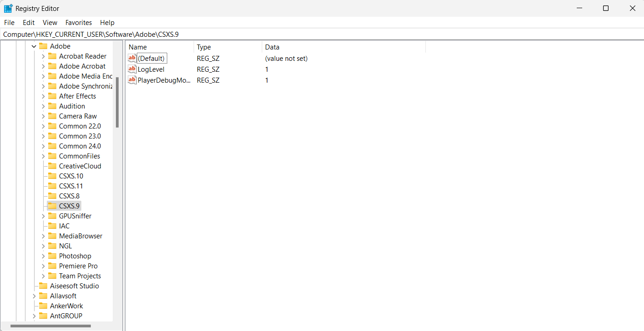Click the tree pane horizontal scrollbar
Viewport: 644px width, 331px height.
click(50, 326)
